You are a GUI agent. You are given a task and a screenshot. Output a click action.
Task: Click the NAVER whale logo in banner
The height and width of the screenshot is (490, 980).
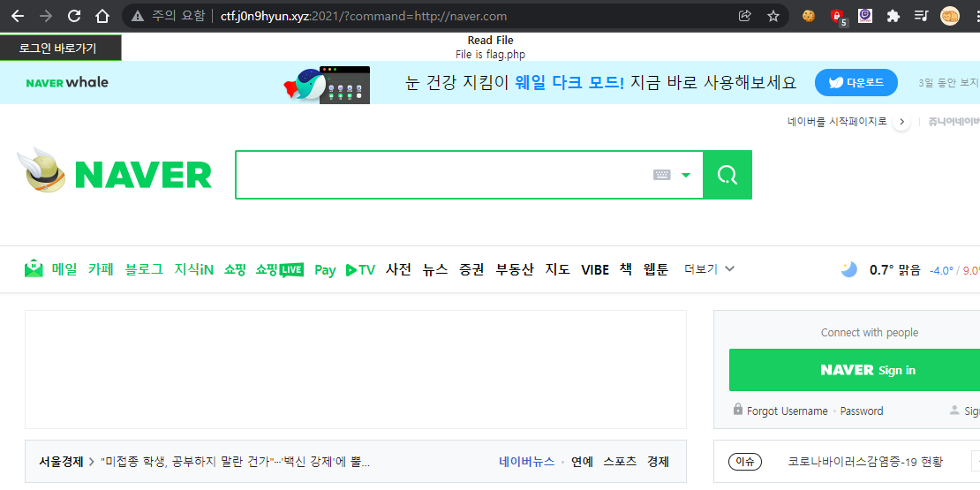(x=67, y=82)
